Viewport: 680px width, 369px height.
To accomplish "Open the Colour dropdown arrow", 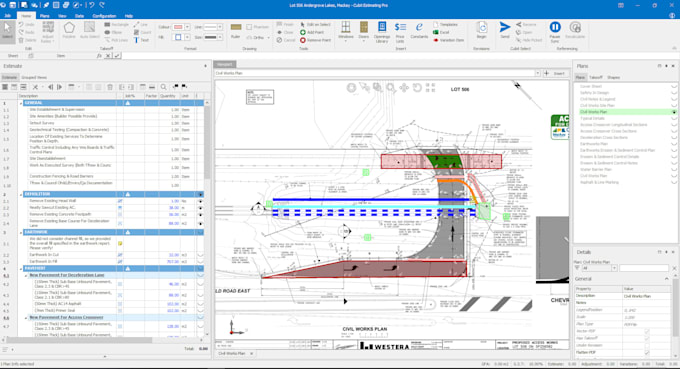I will tap(187, 27).
